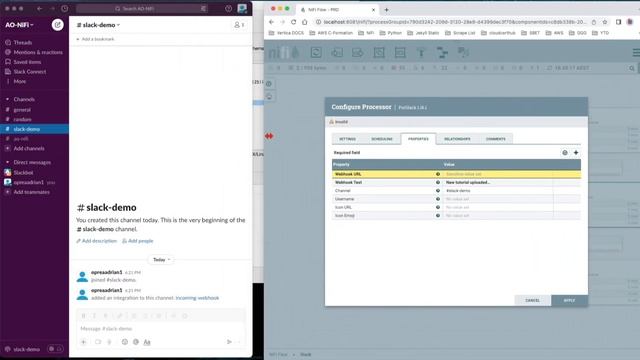640x360 pixels.
Task: Open emoji picker in Slack message composer
Action: (124, 342)
